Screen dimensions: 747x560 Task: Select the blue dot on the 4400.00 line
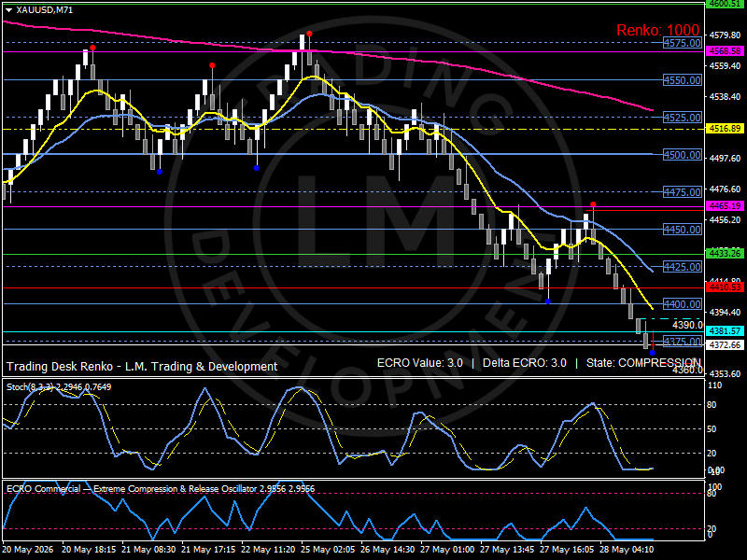tap(548, 301)
